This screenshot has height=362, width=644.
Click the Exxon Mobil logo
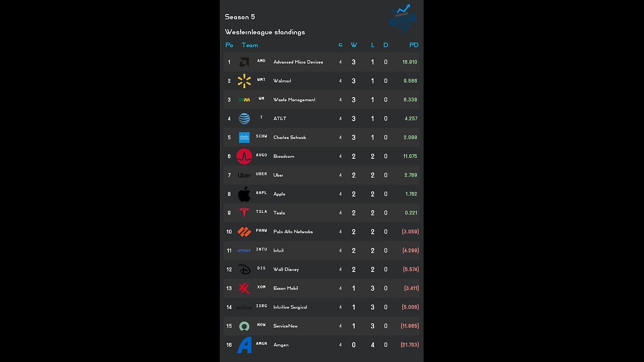pyautogui.click(x=244, y=288)
